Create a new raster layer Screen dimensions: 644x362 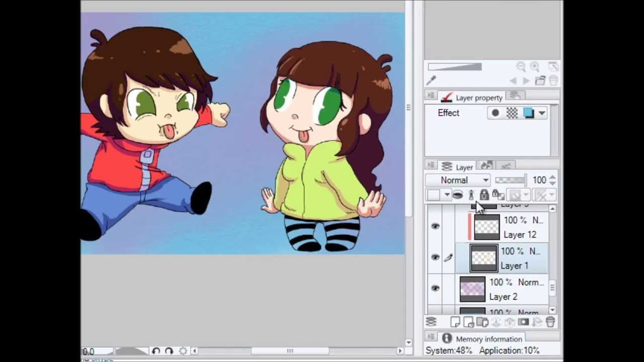point(455,322)
